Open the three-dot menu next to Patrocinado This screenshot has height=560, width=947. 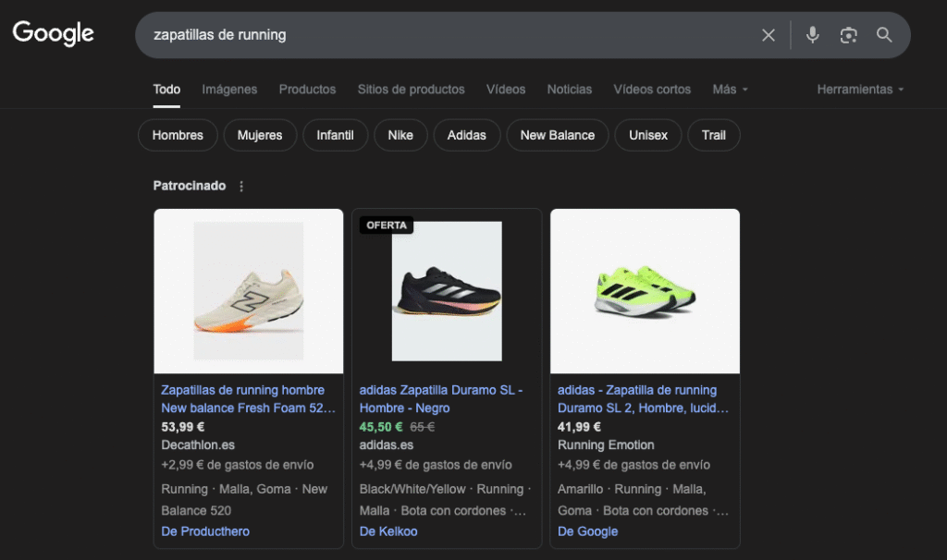241,187
